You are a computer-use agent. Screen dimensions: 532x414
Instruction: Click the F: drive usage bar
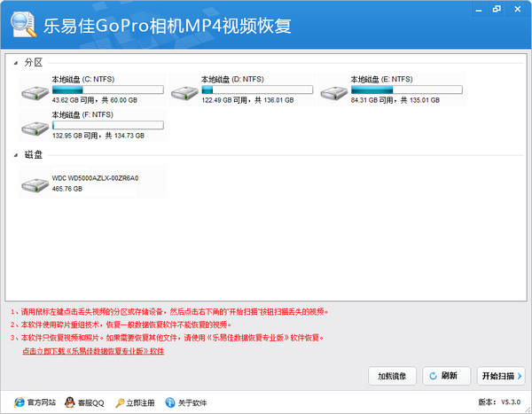tap(108, 125)
